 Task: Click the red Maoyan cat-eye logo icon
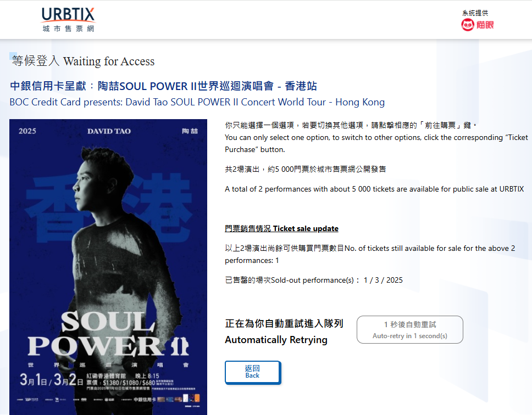tap(467, 25)
